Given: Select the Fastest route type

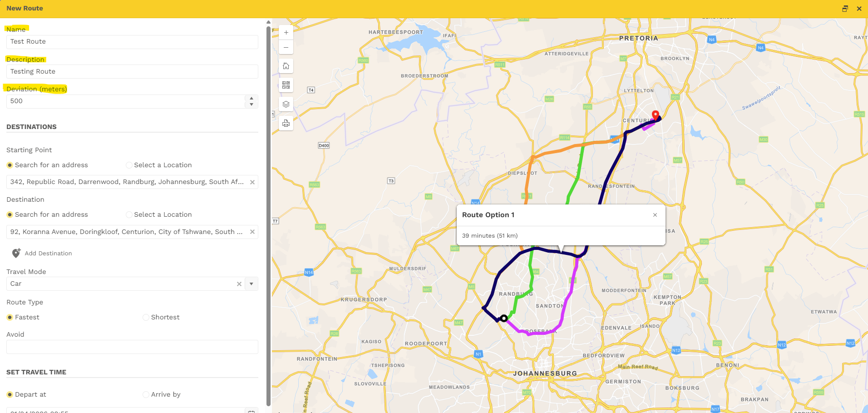Looking at the screenshot, I should [x=10, y=317].
